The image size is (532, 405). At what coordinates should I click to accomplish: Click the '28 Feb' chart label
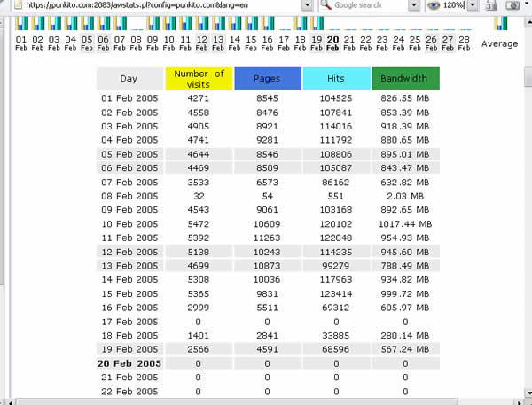coord(464,43)
